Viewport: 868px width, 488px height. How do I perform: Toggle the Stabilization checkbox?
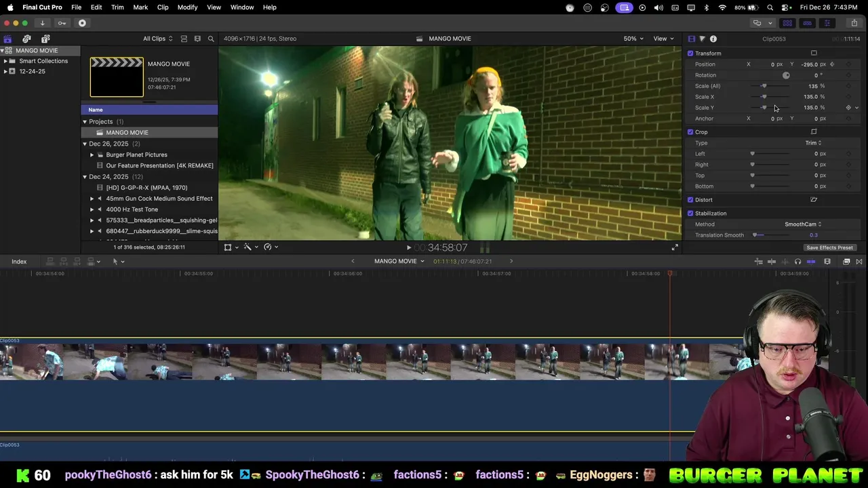[690, 213]
